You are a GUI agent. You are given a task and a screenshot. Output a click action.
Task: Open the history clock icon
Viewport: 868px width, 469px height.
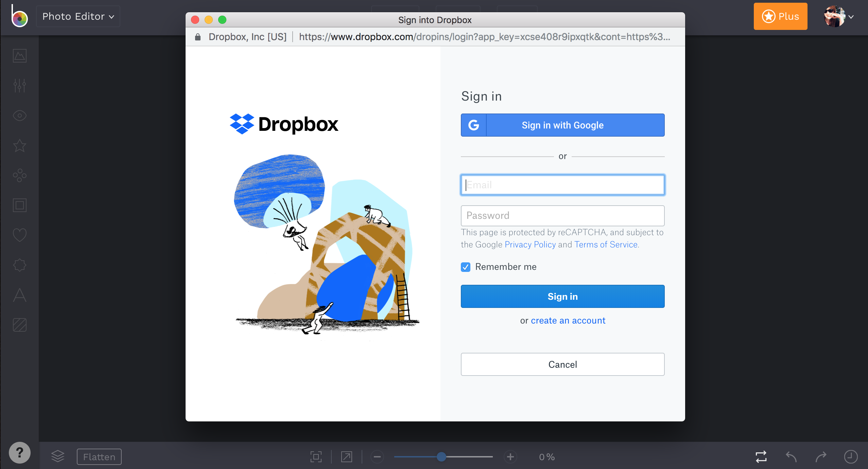point(851,457)
